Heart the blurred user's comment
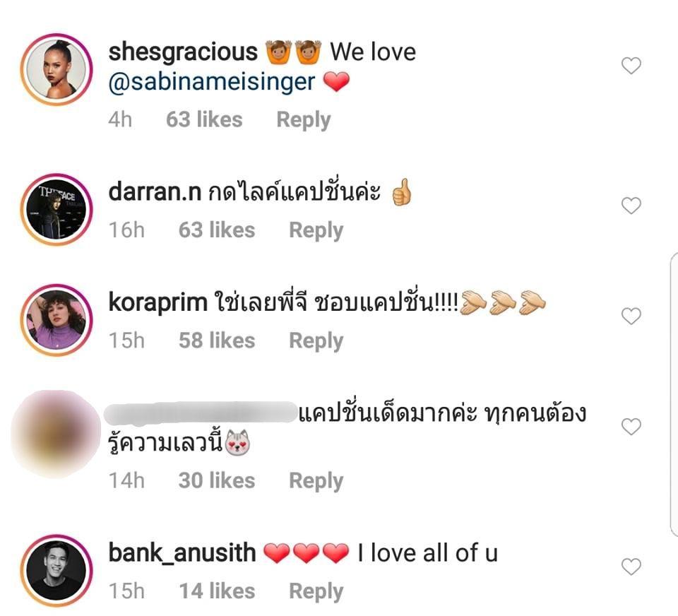Viewport: 678px width, 616px height. pos(631,427)
